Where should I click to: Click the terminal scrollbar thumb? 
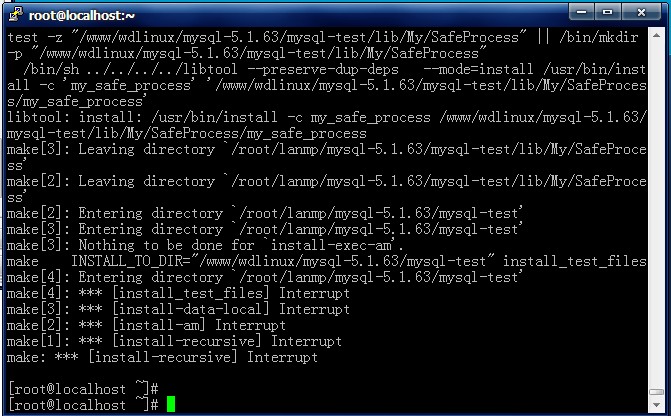(656, 392)
